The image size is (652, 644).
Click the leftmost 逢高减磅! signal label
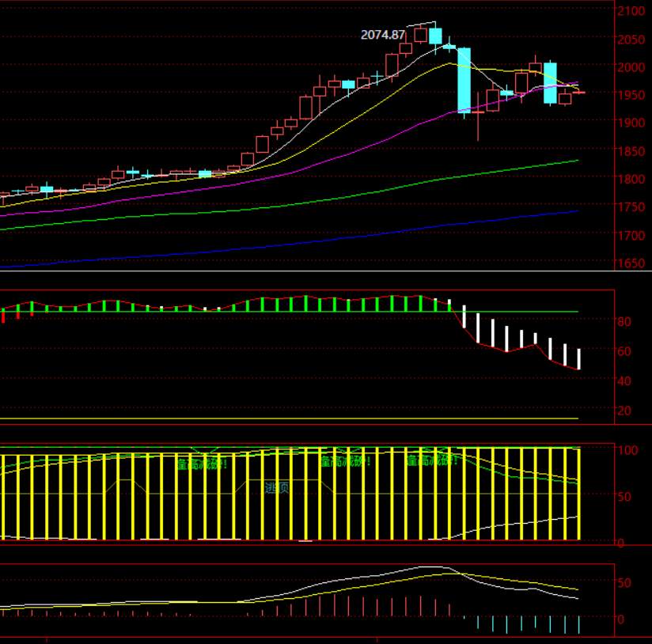click(202, 464)
